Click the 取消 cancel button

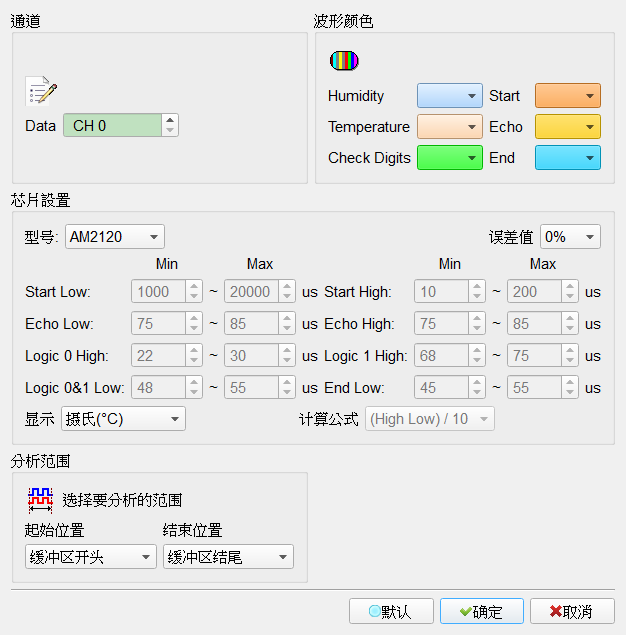point(572,611)
